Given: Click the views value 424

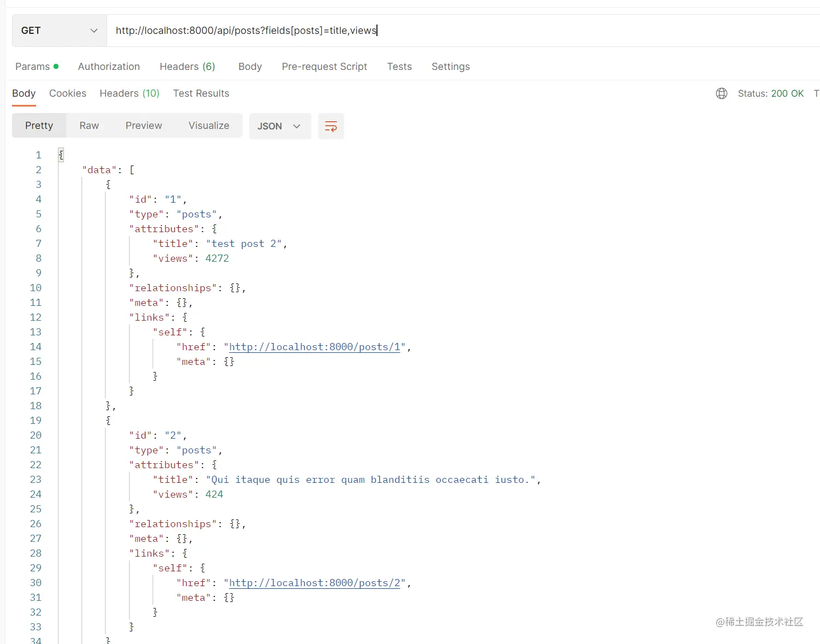Looking at the screenshot, I should pos(214,494).
